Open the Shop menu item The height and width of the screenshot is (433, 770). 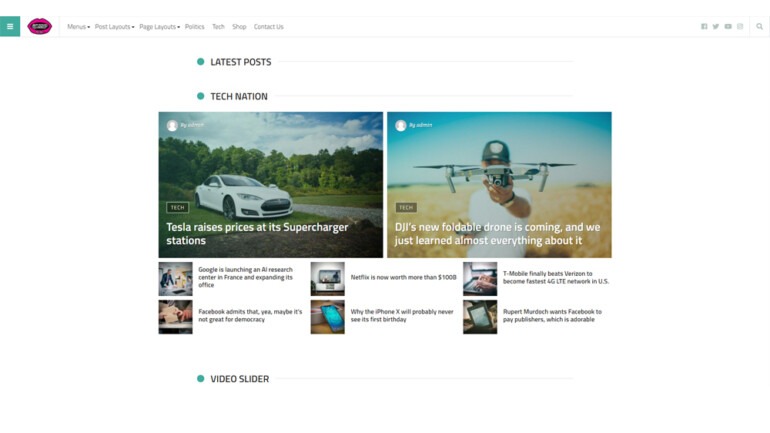[239, 27]
